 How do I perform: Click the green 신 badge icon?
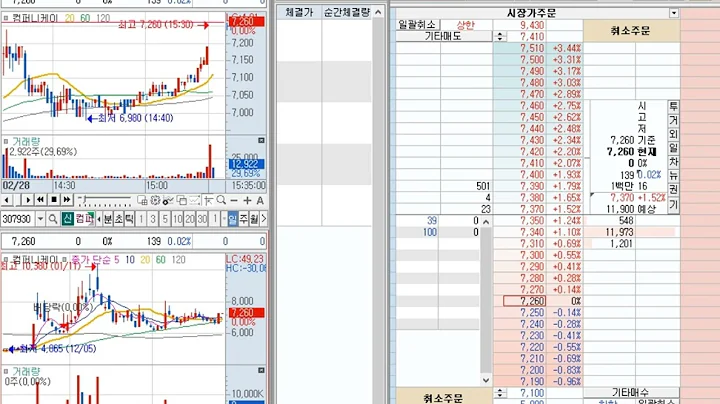point(68,219)
